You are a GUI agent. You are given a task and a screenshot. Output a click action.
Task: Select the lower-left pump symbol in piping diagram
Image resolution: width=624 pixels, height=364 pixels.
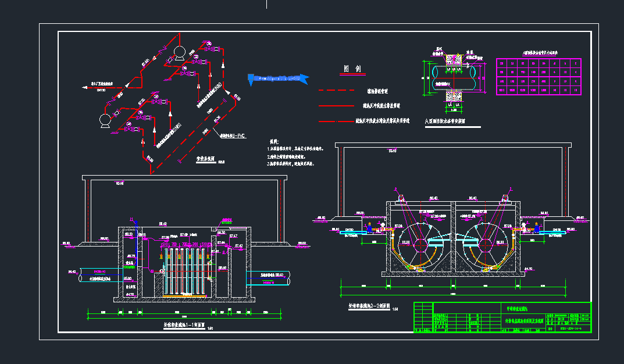pos(105,120)
